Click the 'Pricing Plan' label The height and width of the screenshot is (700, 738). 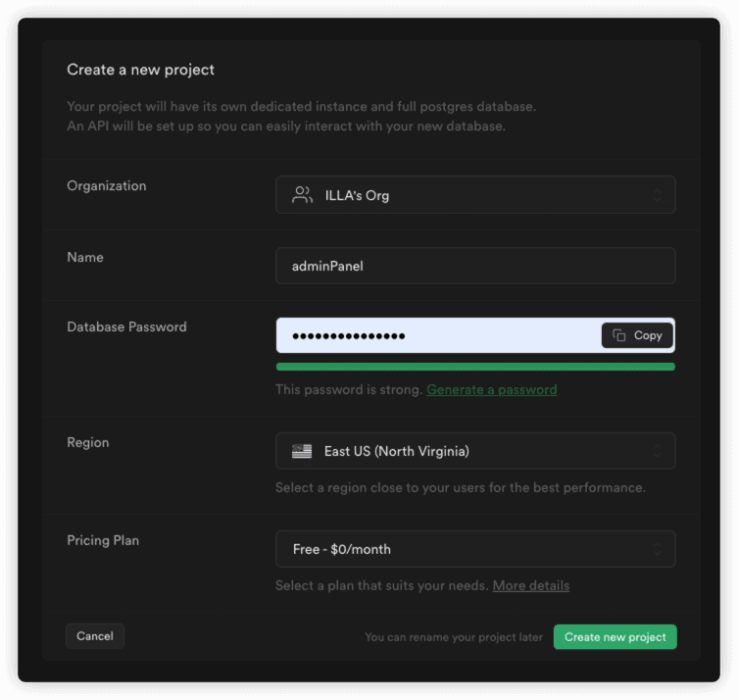point(103,540)
